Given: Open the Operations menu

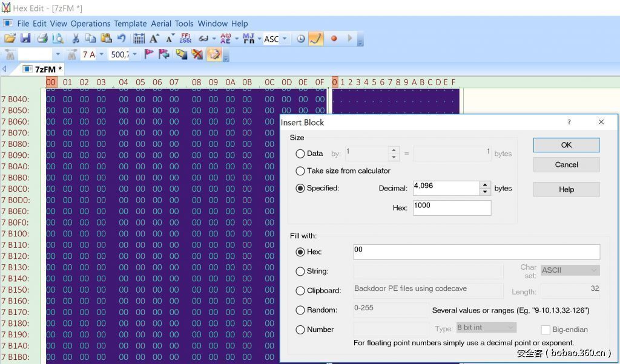Looking at the screenshot, I should [x=90, y=24].
